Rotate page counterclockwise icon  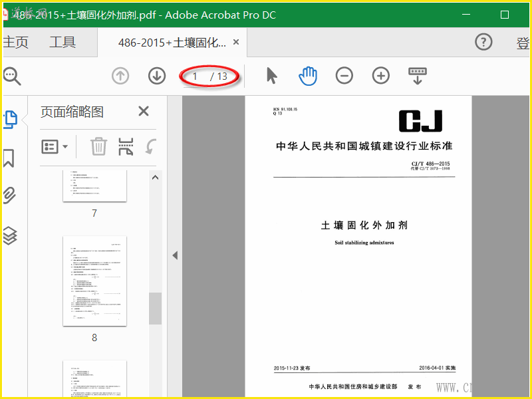click(151, 146)
